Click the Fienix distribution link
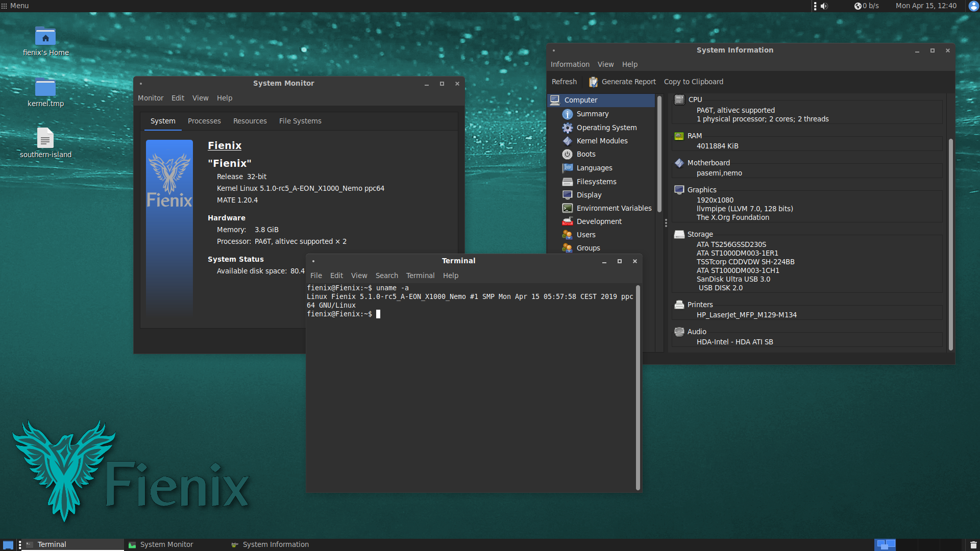The width and height of the screenshot is (980, 551). (225, 145)
